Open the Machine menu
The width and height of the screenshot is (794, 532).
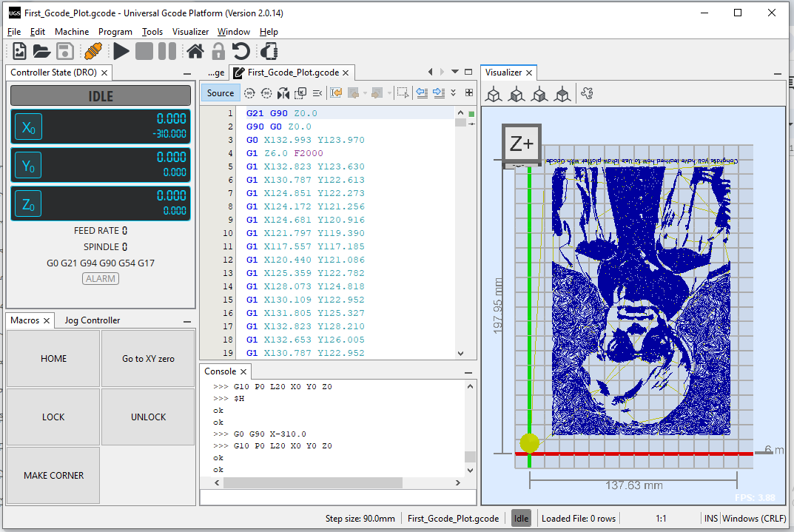[x=72, y=32]
